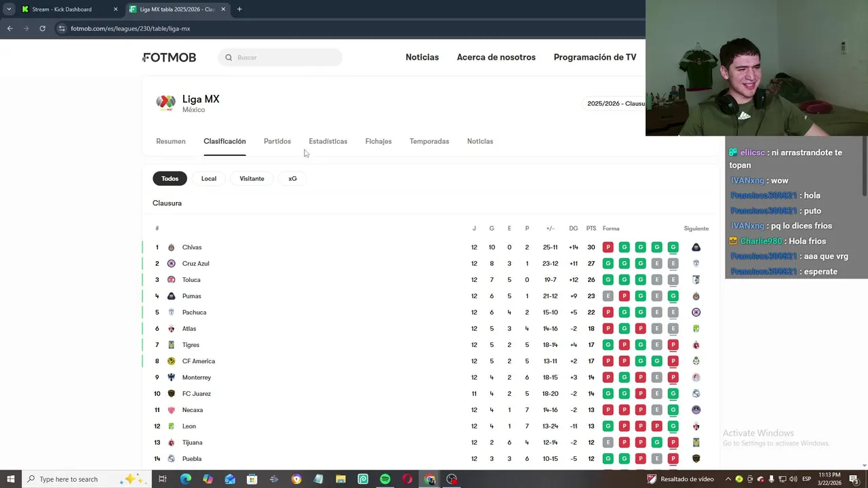The width and height of the screenshot is (868, 488).
Task: Open the Cruz Azul team link
Action: (195, 264)
